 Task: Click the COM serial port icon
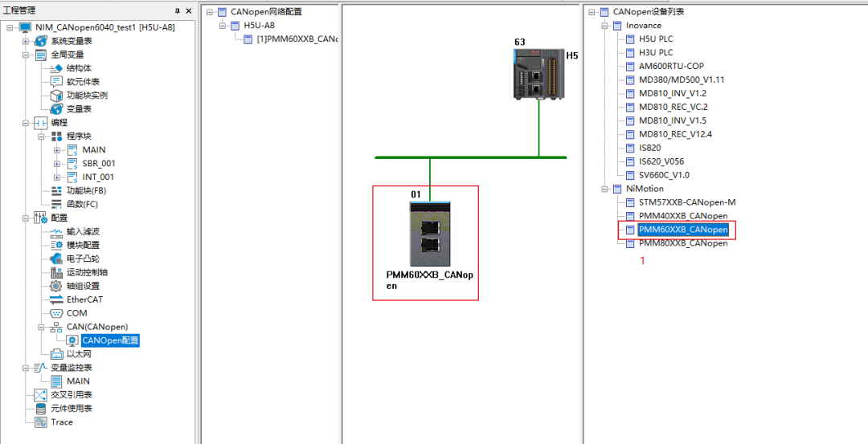tap(56, 313)
